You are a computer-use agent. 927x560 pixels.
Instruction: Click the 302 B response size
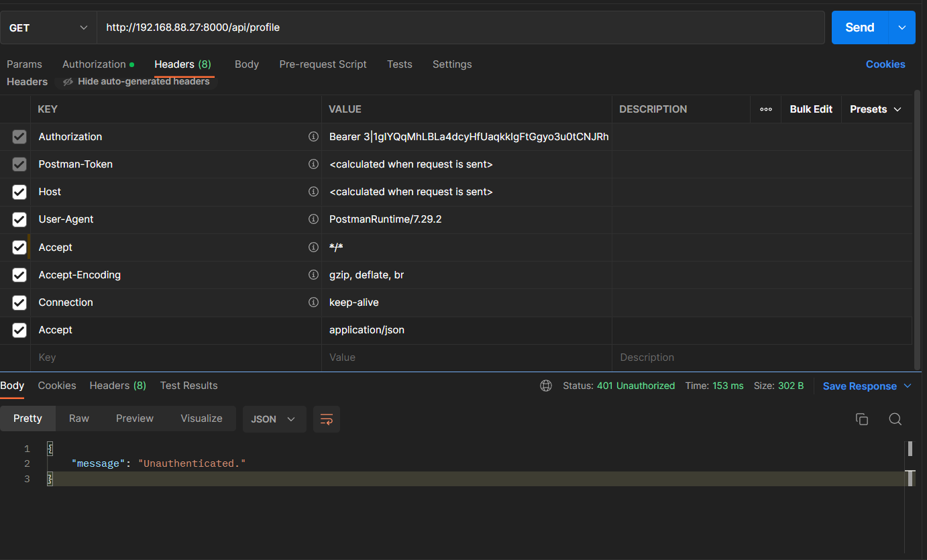point(791,386)
